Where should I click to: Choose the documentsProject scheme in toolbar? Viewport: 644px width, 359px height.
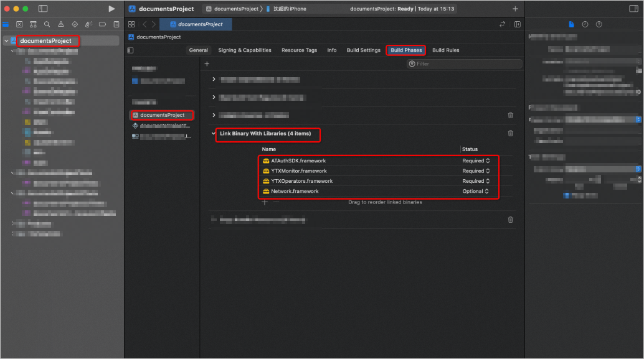click(x=232, y=9)
